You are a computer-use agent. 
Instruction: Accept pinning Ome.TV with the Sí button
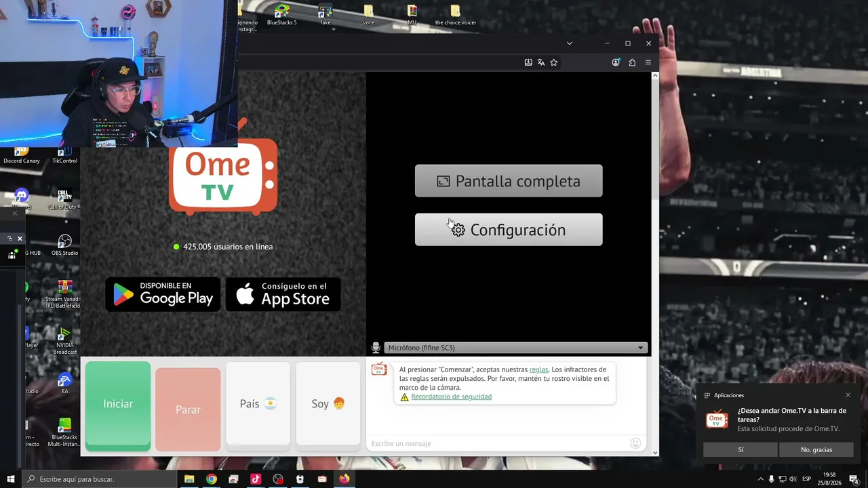point(741,449)
